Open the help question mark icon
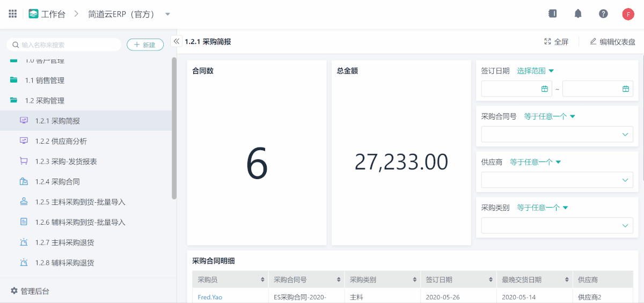The height and width of the screenshot is (303, 644). [x=603, y=14]
